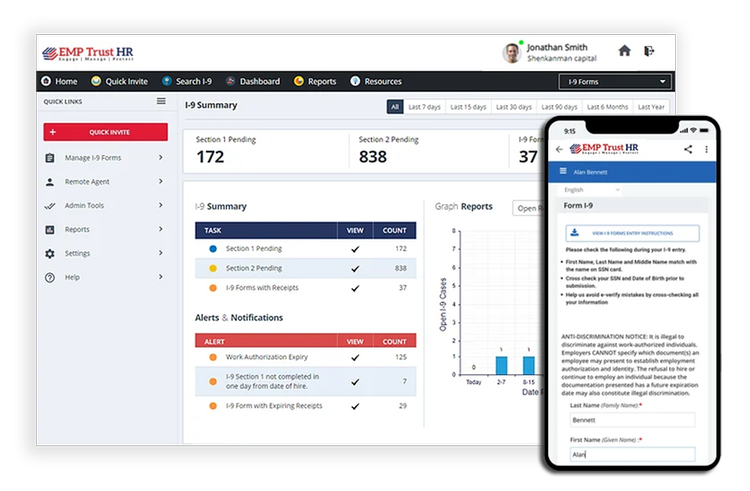The height and width of the screenshot is (491, 750).
Task: Click the Remote Agent person icon
Action: coord(50,182)
